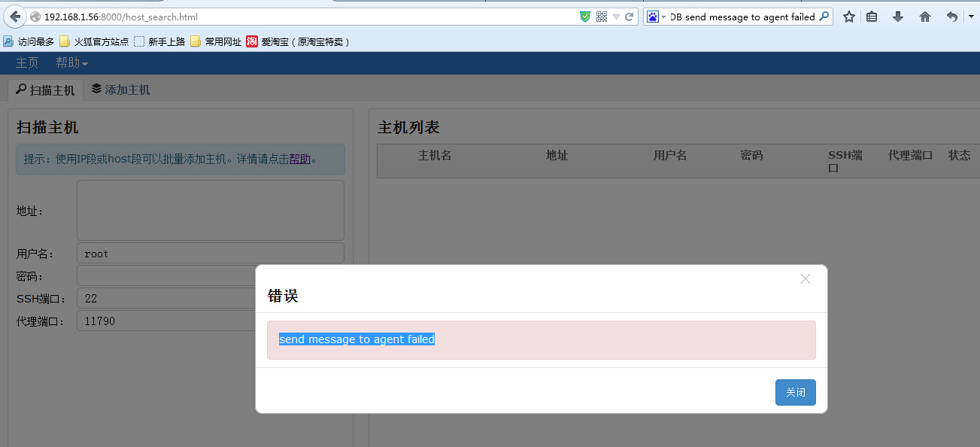The width and height of the screenshot is (980, 447).
Task: Switch to the 添加主机 tab
Action: click(120, 88)
